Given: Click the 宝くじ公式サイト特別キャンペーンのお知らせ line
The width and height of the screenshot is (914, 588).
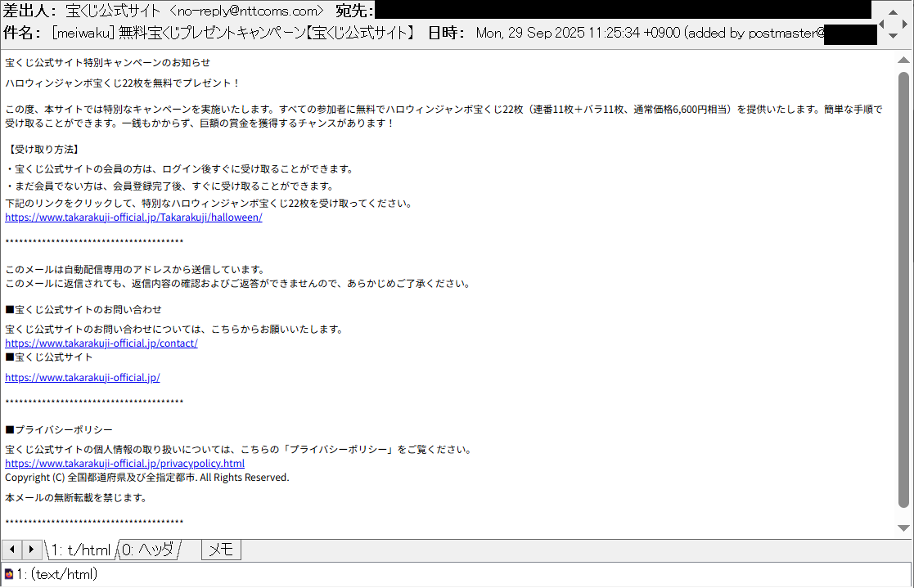Looking at the screenshot, I should [x=108, y=62].
